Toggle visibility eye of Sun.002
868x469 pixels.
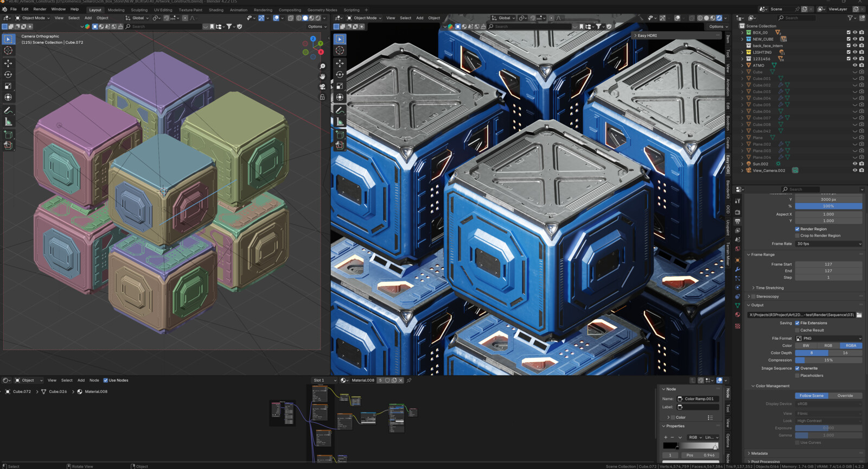click(x=855, y=164)
